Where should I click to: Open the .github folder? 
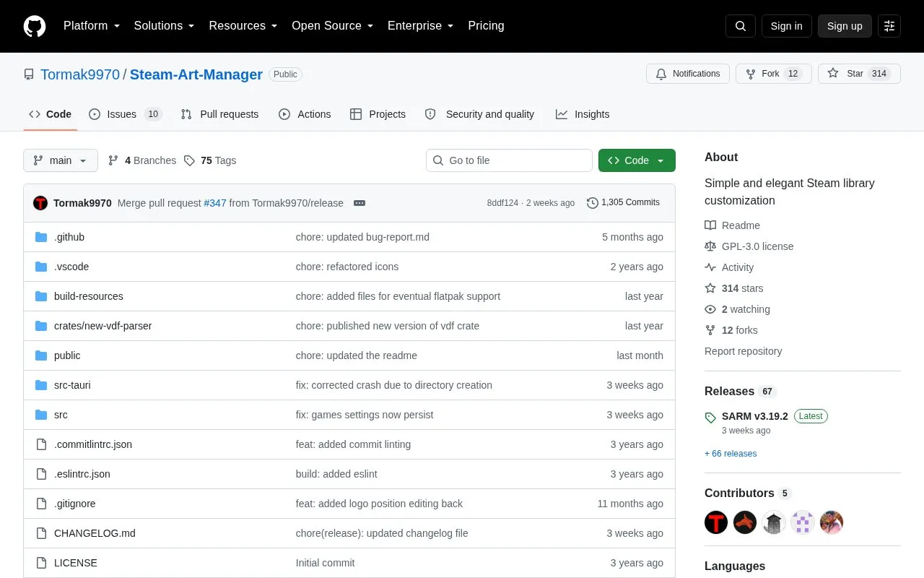click(x=69, y=237)
